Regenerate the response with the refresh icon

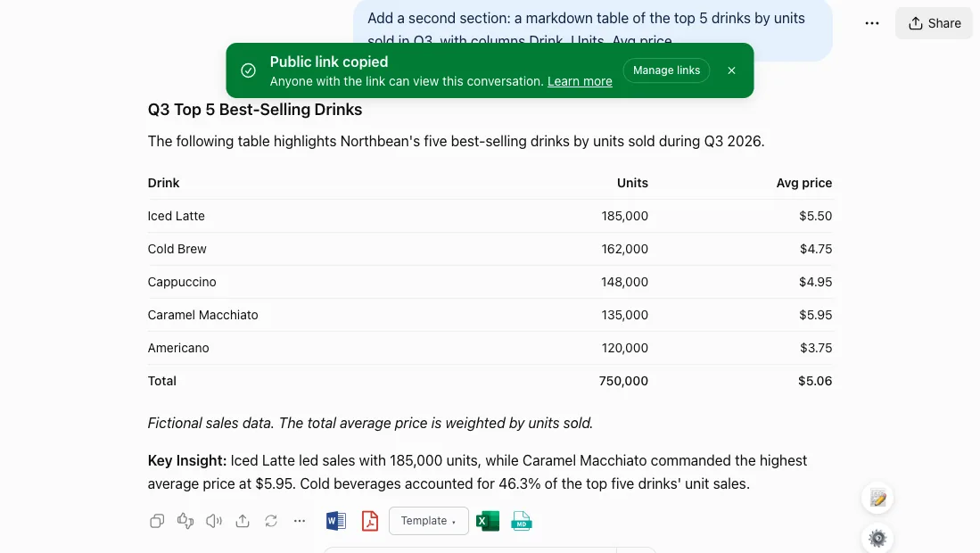[x=270, y=521]
